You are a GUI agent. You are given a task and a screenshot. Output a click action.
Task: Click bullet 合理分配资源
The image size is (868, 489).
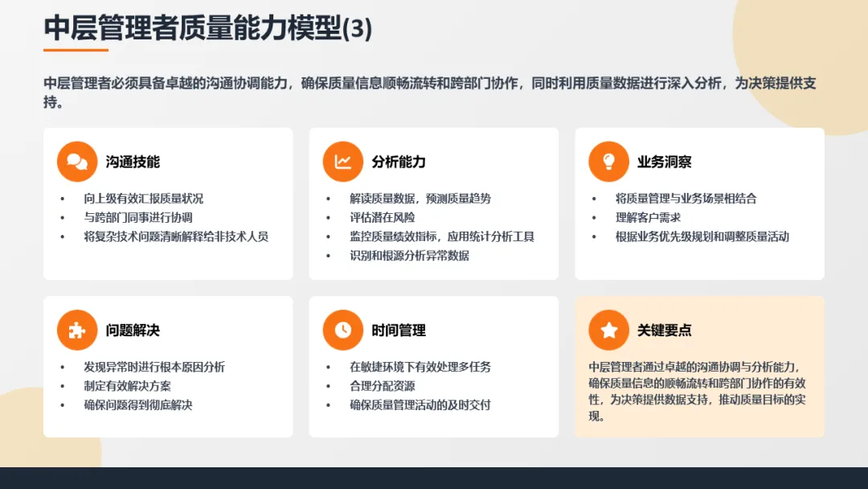(382, 386)
